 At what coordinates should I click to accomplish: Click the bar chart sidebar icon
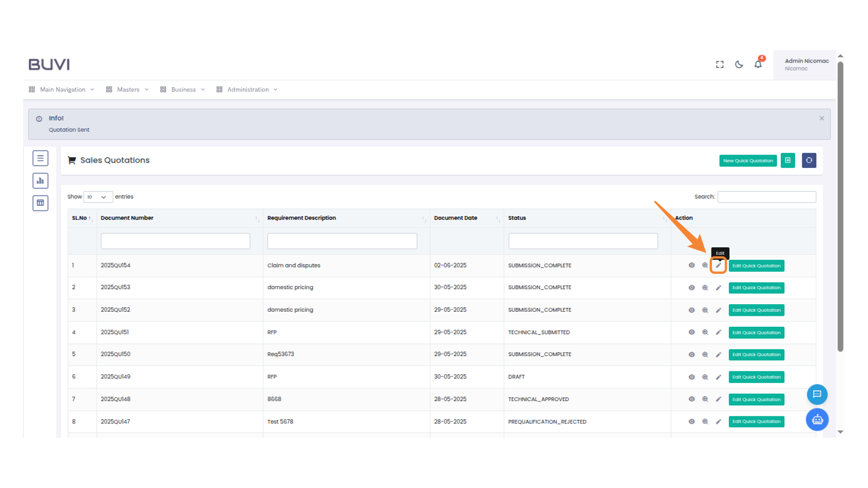40,181
